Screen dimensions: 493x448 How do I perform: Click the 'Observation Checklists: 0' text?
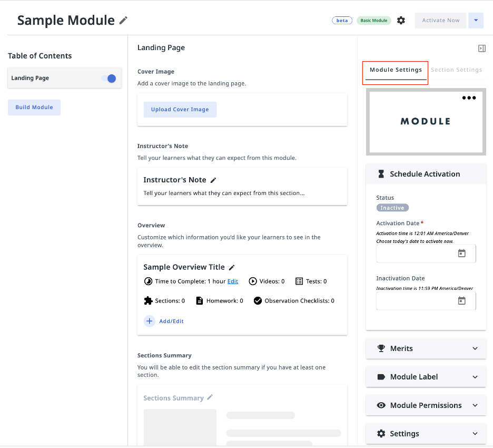(x=299, y=301)
